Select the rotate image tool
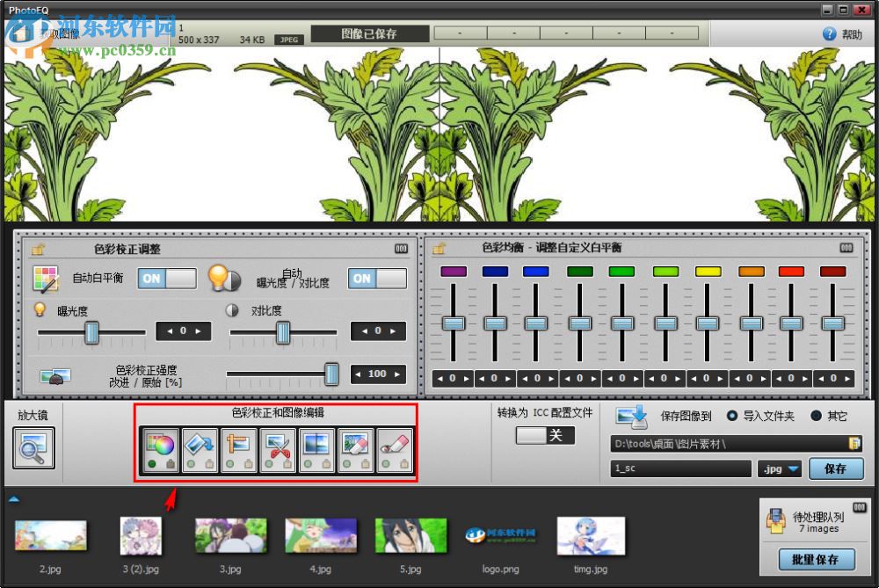879x588 pixels. tap(200, 450)
